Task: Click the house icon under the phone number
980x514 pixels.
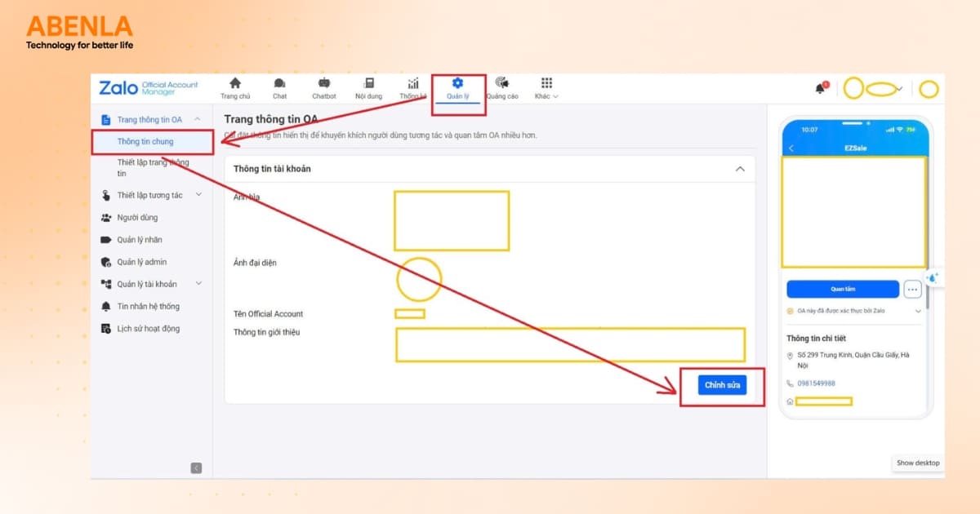Action: tap(790, 401)
